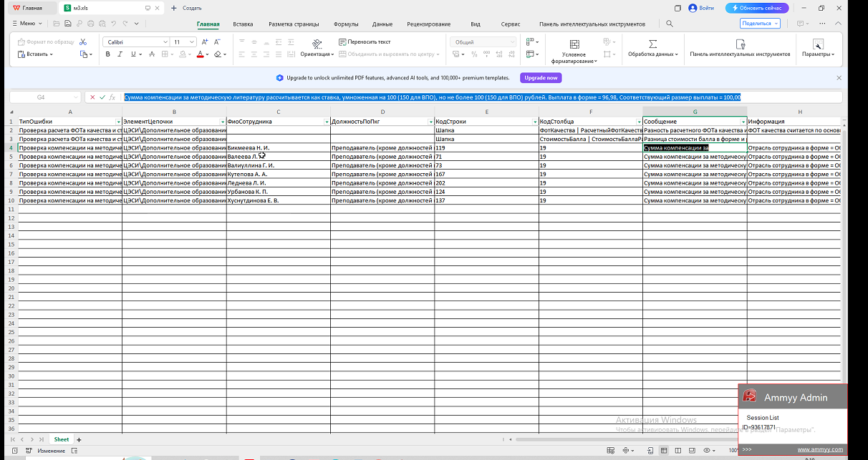Cancel formula edit with X icon
Screen dimensions: 868x460
pyautogui.click(x=92, y=97)
